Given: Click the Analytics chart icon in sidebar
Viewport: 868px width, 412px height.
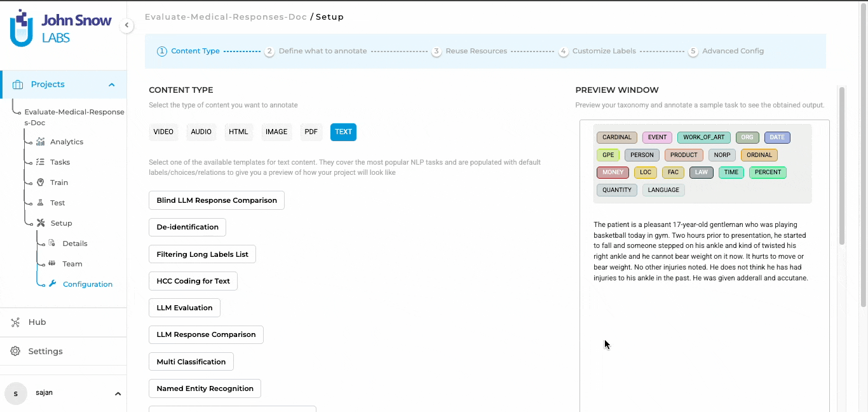Looking at the screenshot, I should click(x=41, y=142).
